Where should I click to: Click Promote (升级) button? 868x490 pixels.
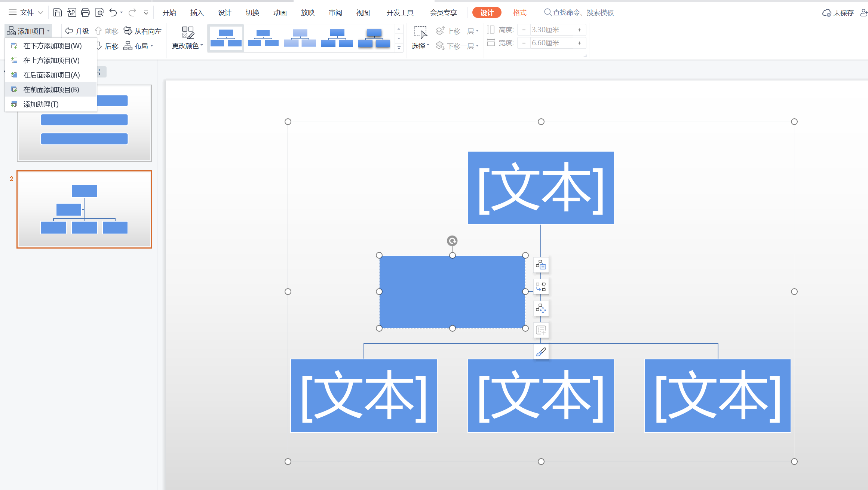click(77, 31)
